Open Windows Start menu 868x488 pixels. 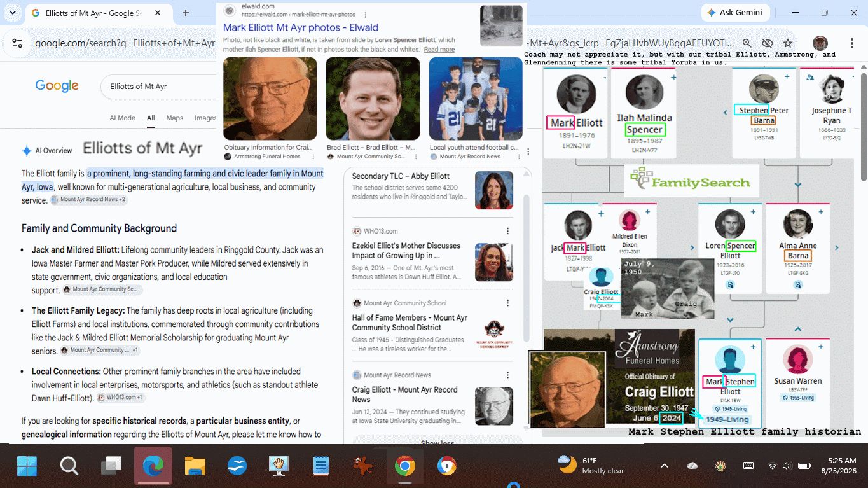click(27, 466)
